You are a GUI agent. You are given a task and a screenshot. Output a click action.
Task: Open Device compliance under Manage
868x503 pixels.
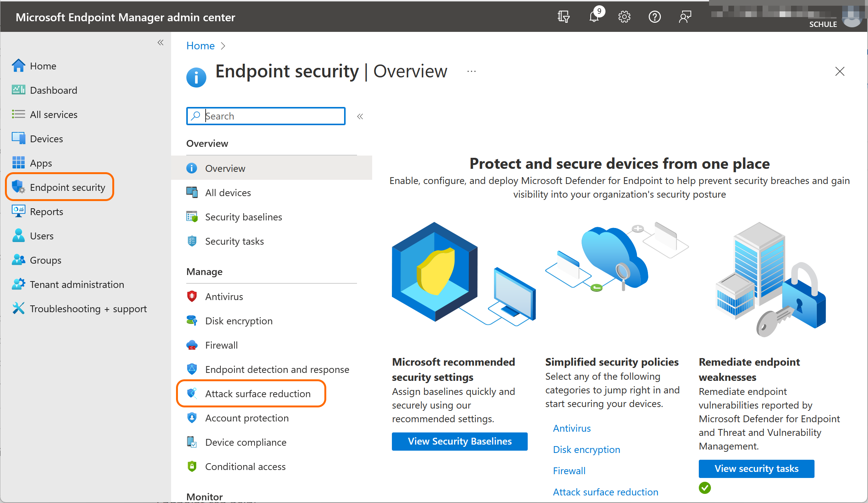[245, 442]
